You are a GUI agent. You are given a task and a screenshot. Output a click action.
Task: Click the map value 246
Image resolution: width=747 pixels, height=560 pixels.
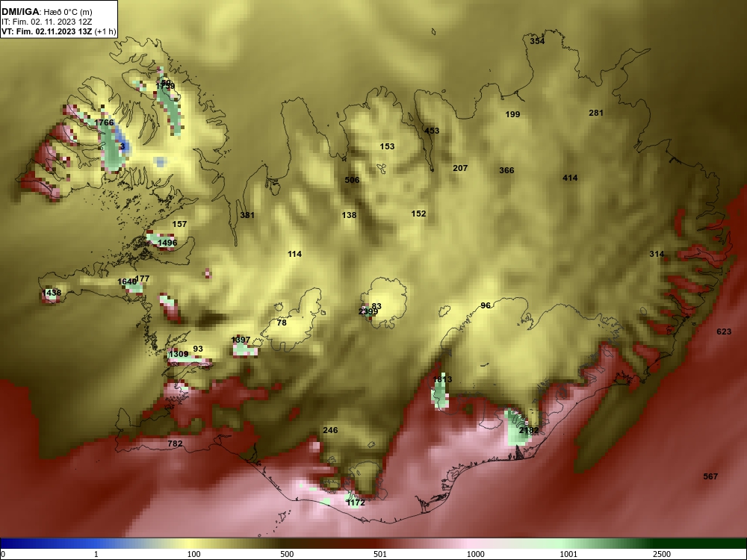click(330, 431)
